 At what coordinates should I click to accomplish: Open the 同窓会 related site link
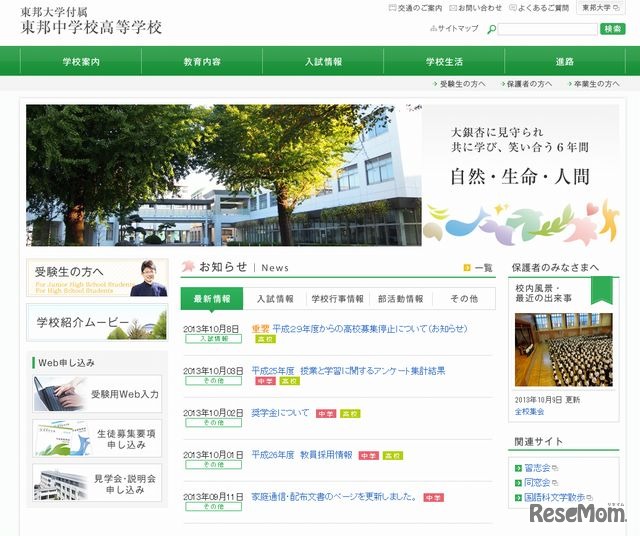tap(538, 483)
